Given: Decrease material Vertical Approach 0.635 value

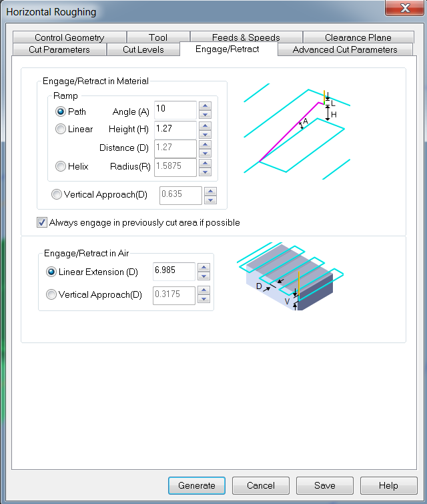Looking at the screenshot, I should 210,200.
